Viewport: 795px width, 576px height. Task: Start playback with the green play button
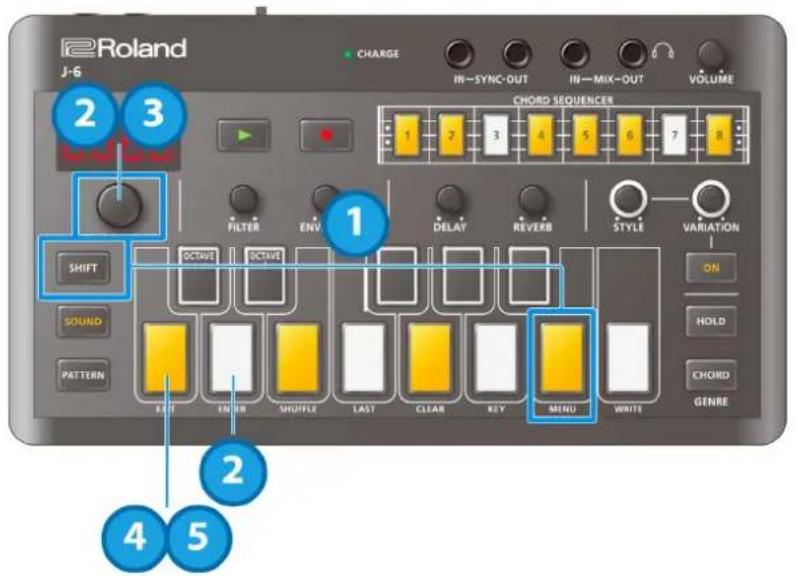coord(244,135)
